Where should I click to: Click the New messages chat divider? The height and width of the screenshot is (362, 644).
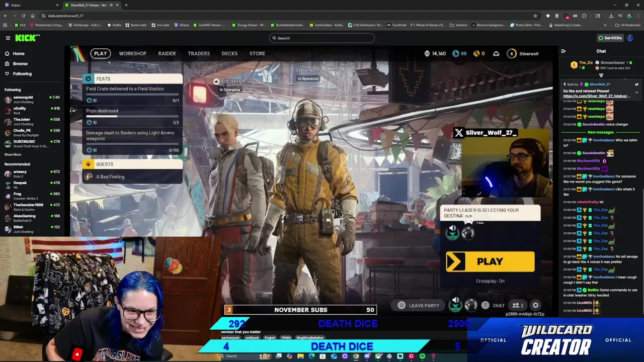click(601, 132)
